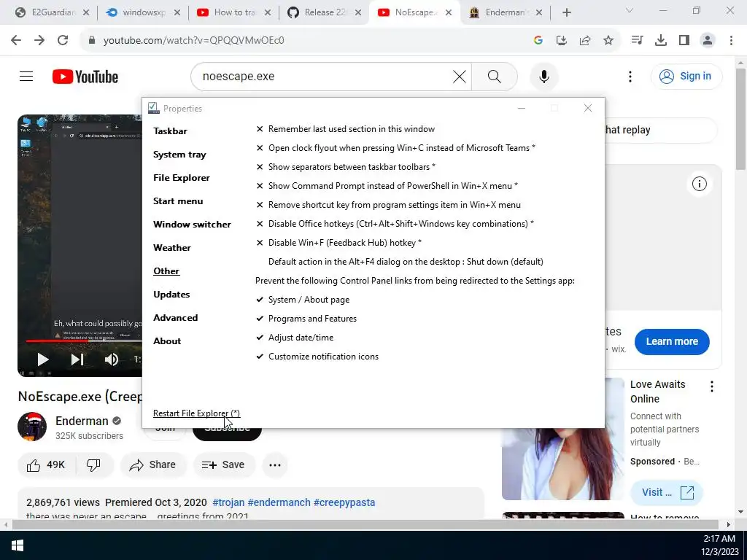Image resolution: width=747 pixels, height=560 pixels.
Task: Open the YouTube hamburger guide menu
Action: 26,76
